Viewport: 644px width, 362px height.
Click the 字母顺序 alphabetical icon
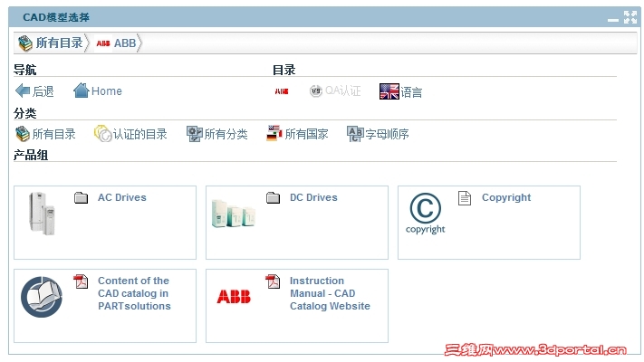[355, 134]
